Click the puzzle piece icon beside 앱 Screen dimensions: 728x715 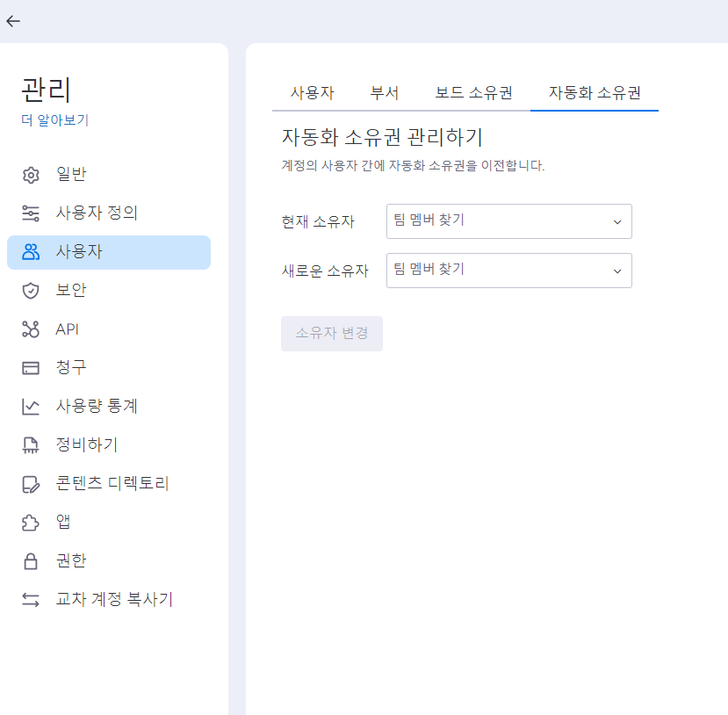coord(31,523)
